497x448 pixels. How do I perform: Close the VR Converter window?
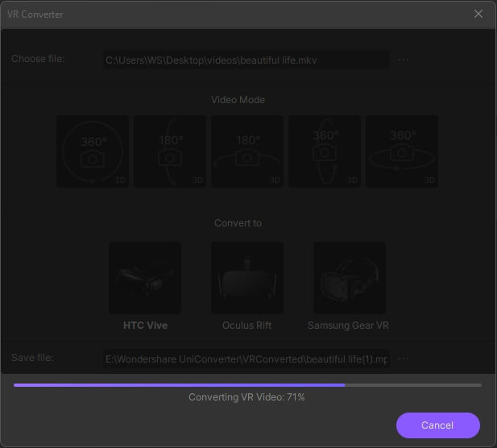(478, 14)
